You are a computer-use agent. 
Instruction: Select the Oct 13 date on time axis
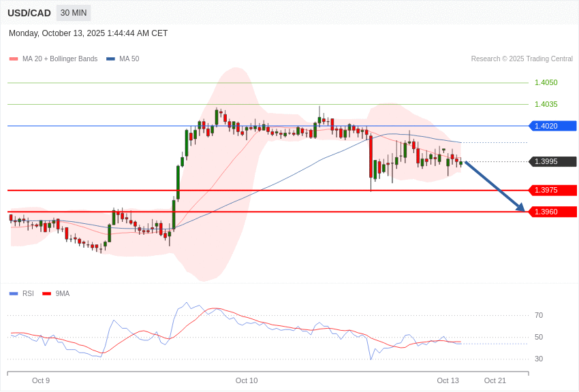[x=448, y=380]
